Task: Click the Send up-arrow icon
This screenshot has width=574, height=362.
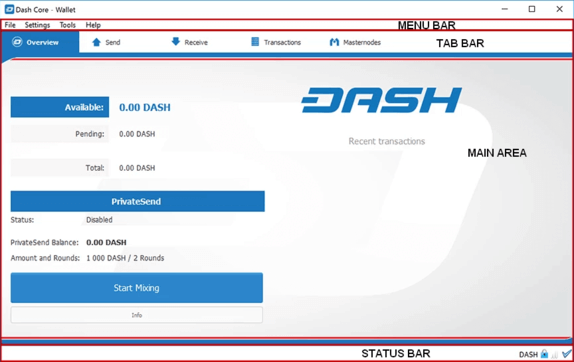Action: pos(96,42)
